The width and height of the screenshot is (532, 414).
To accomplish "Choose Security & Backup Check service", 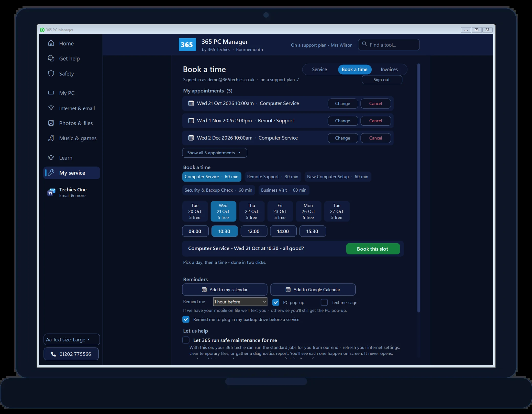I will point(218,190).
